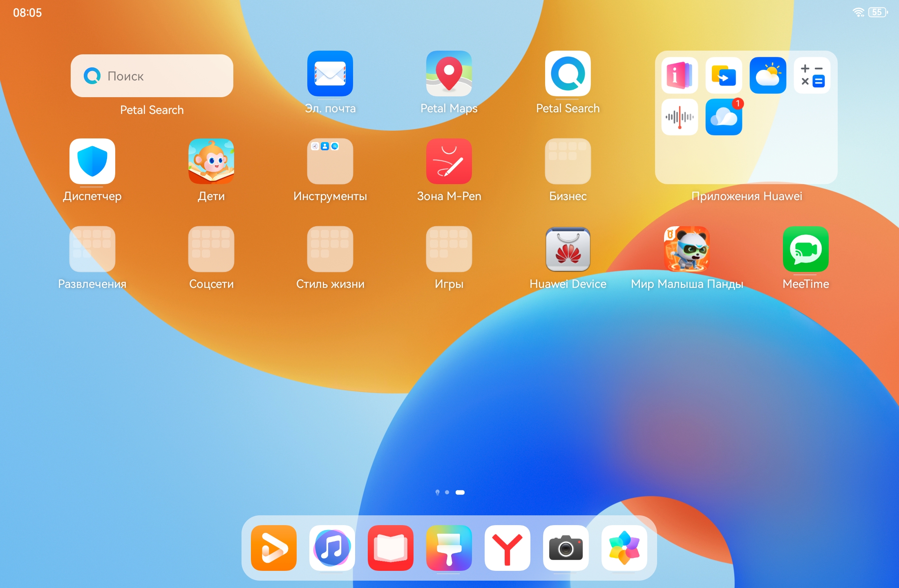Screen dimensions: 899x588
Task: Launch MeeTime video calling app
Action: click(x=806, y=249)
